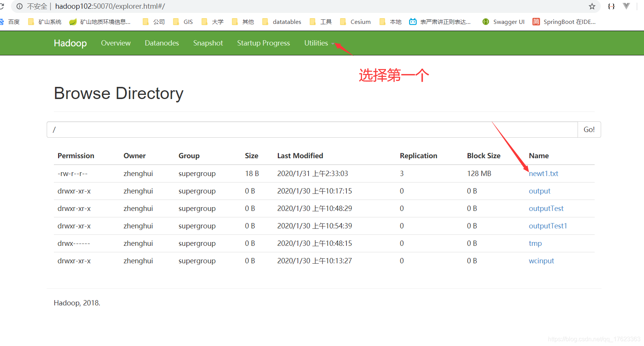Select the 18 B size cell
Viewport: 644px width, 346px height.
(x=252, y=174)
